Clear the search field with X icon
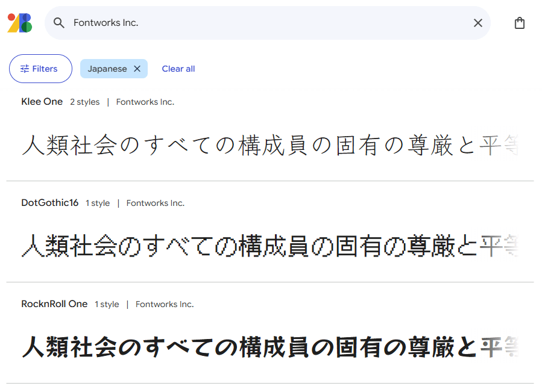This screenshot has height=392, width=542. (477, 23)
